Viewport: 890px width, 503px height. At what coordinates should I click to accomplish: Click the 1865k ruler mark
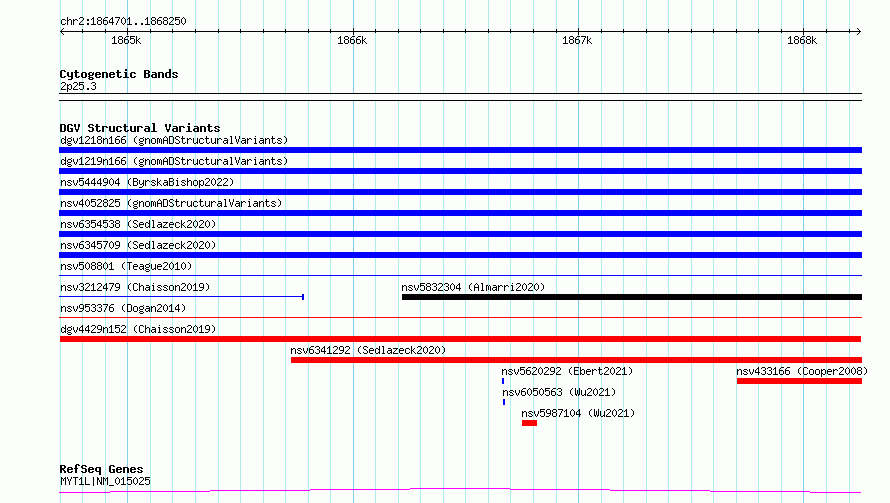click(126, 40)
